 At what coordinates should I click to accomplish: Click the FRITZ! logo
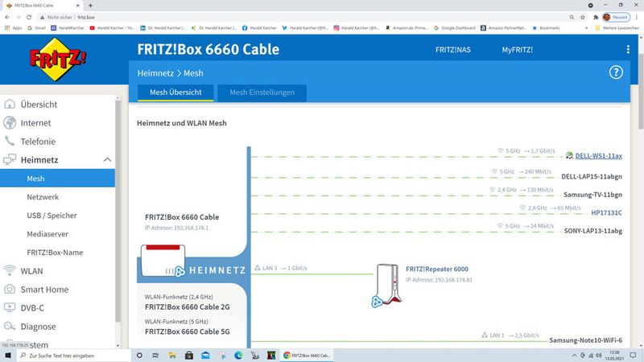click(58, 59)
